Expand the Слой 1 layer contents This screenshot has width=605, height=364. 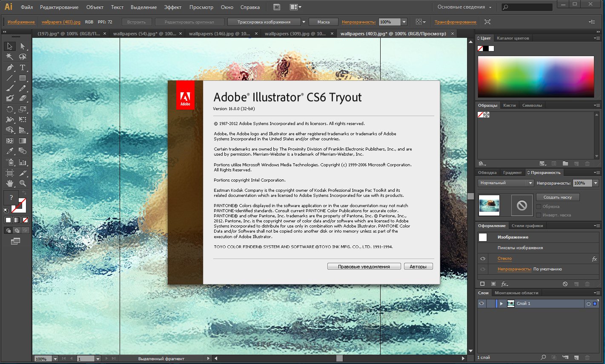[x=502, y=304]
